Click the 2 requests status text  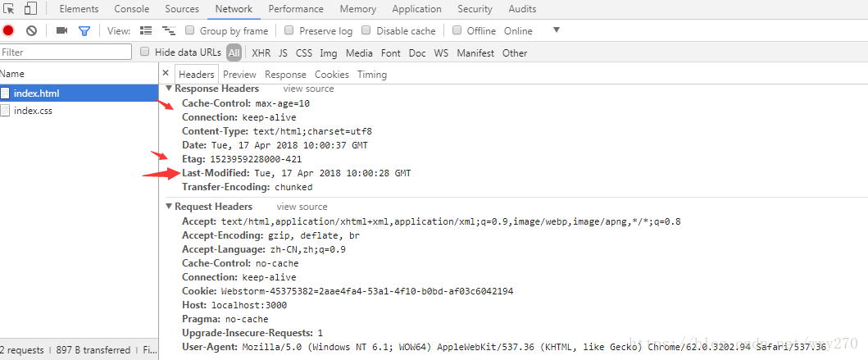21,350
